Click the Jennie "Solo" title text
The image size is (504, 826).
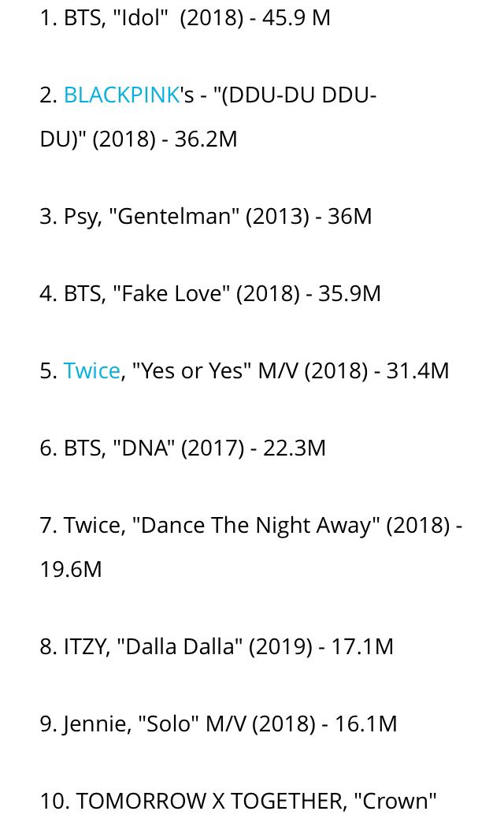click(x=169, y=724)
